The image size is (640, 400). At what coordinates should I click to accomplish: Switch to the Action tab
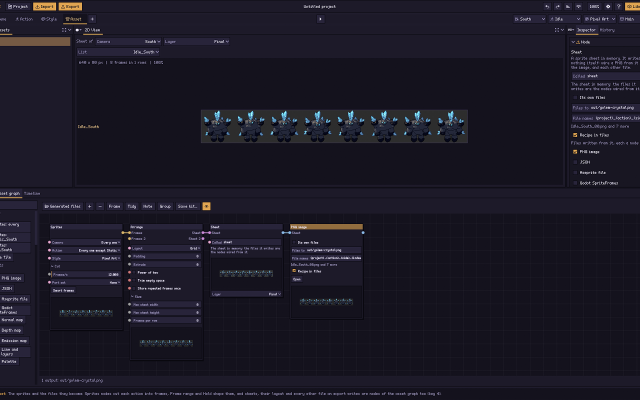pos(24,19)
